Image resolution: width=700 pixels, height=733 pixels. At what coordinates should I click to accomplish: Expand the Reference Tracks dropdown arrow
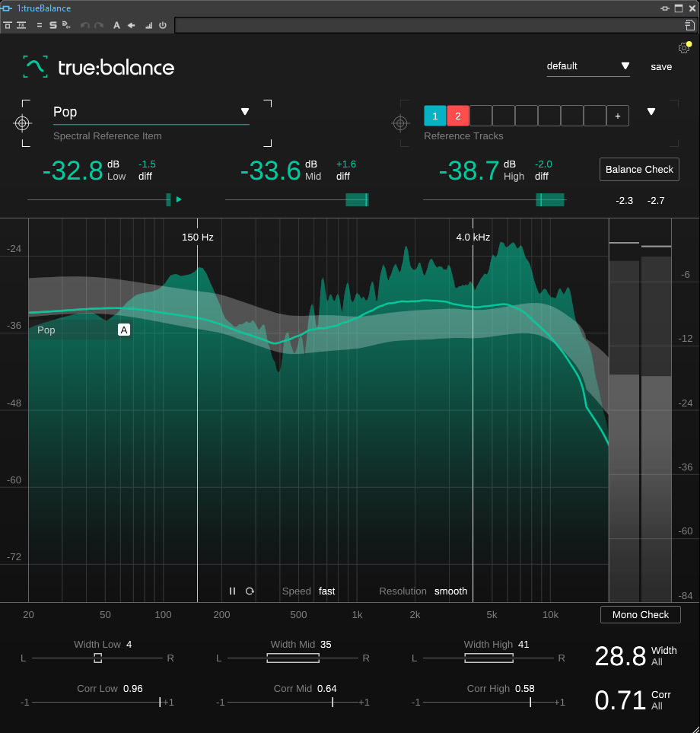click(x=651, y=112)
